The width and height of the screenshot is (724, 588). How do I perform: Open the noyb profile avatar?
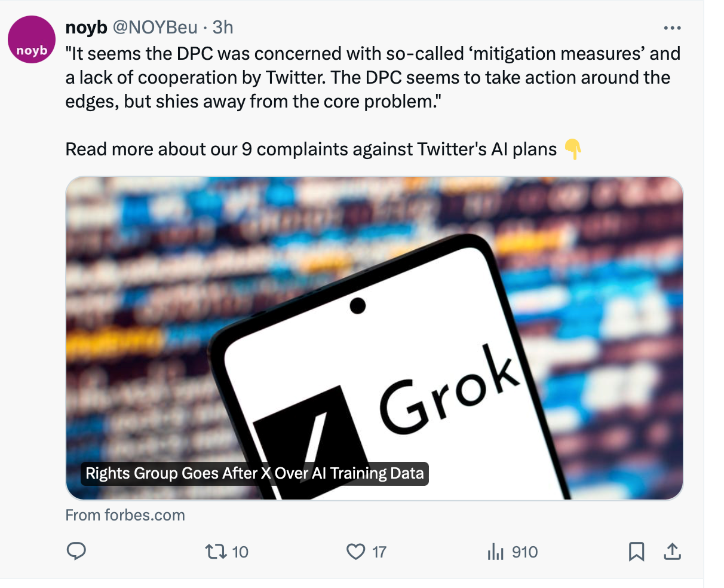[x=32, y=40]
